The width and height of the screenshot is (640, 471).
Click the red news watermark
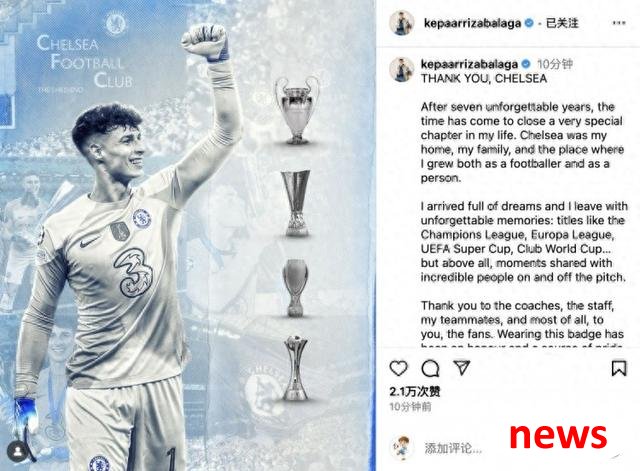[558, 436]
